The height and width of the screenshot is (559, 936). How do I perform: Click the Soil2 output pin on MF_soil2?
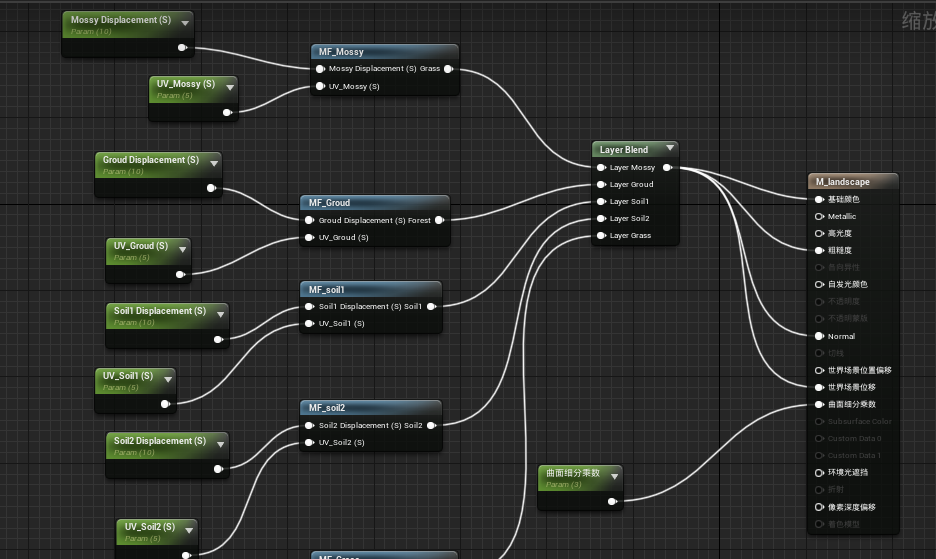(x=431, y=426)
